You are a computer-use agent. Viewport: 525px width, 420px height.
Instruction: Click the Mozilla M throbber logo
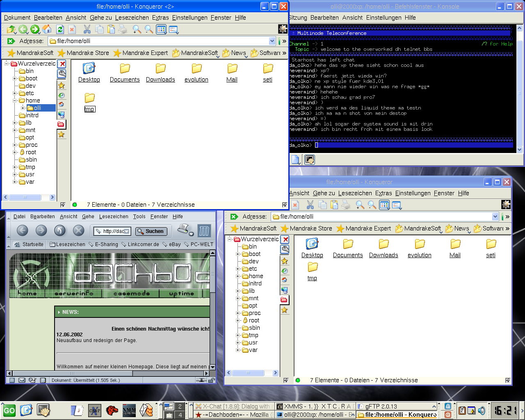click(204, 231)
